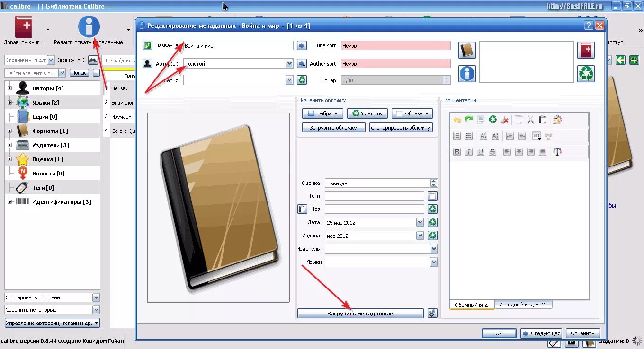Add a format with the red book icon
Viewport: 644px width, 349px height.
586,50
